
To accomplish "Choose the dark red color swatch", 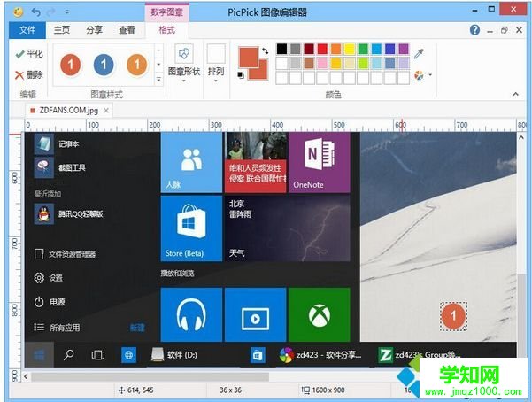I will [x=309, y=49].
